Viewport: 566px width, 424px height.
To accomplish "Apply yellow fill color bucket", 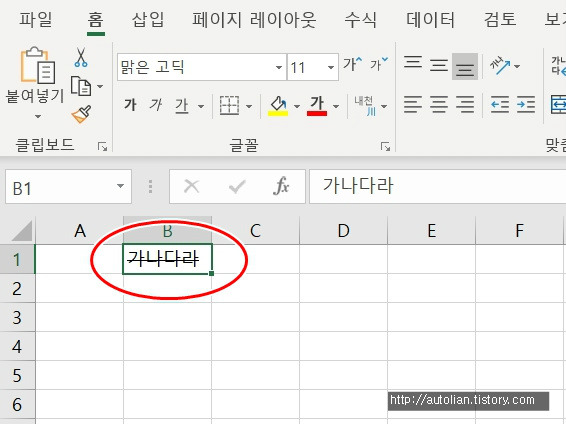I will pyautogui.click(x=278, y=106).
